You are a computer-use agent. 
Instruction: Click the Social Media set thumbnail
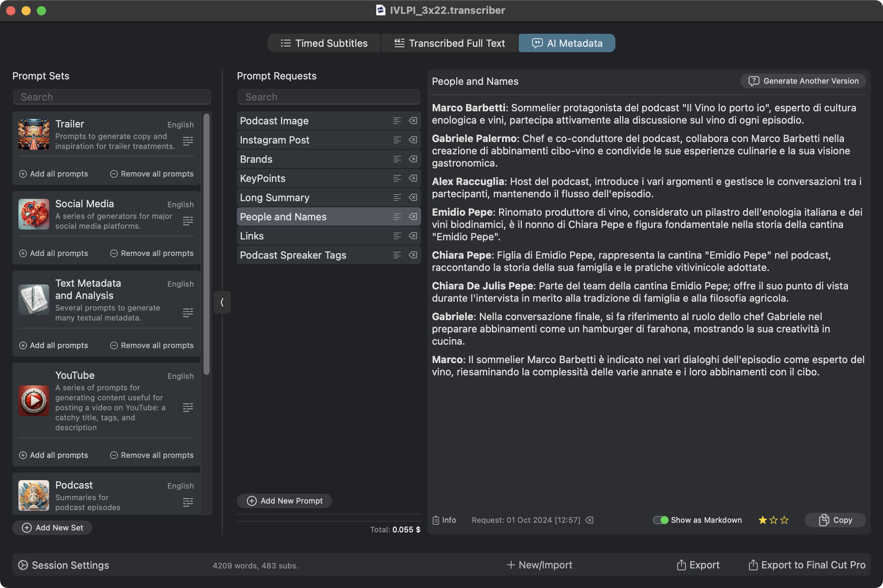(x=34, y=214)
